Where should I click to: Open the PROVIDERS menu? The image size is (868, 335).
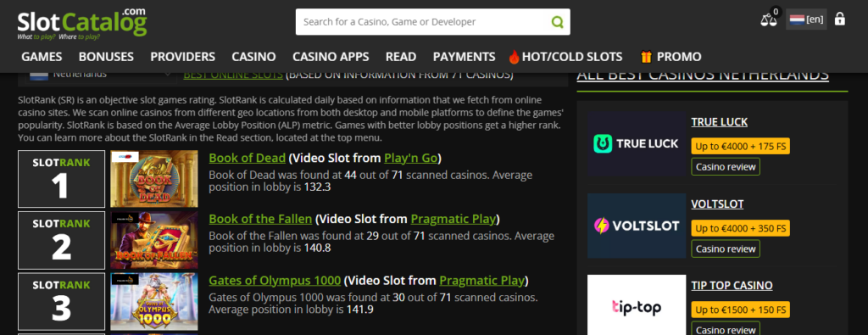[x=183, y=57]
